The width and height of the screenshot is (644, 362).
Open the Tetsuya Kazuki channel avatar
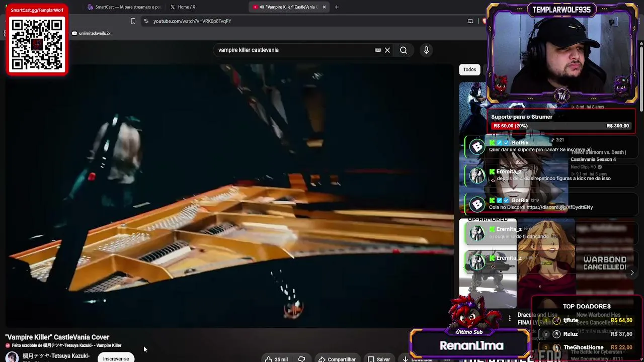coord(12,357)
